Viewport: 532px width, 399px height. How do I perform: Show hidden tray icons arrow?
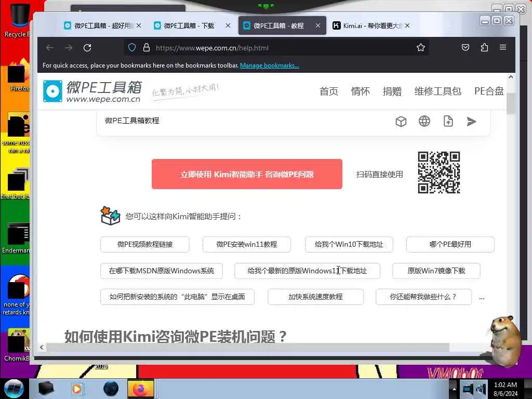click(454, 389)
